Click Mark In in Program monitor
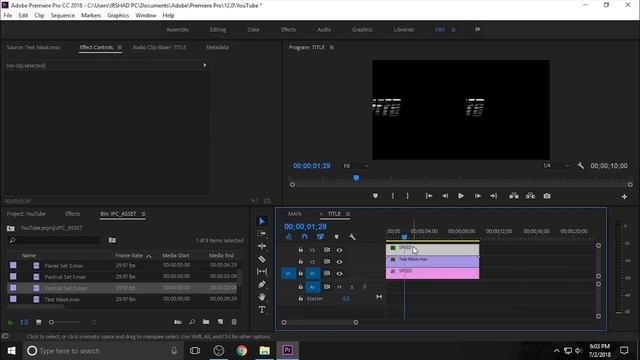This screenshot has height=360, width=640. pos(393,196)
